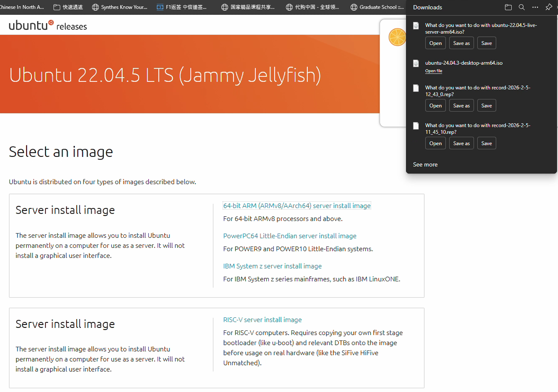The width and height of the screenshot is (558, 392).
Task: Open the Graduate School bookmark
Action: click(377, 7)
